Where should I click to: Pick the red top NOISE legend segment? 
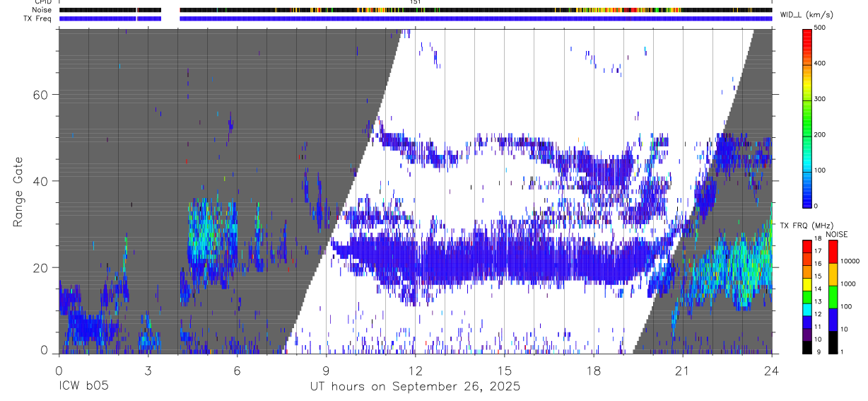[x=833, y=251]
